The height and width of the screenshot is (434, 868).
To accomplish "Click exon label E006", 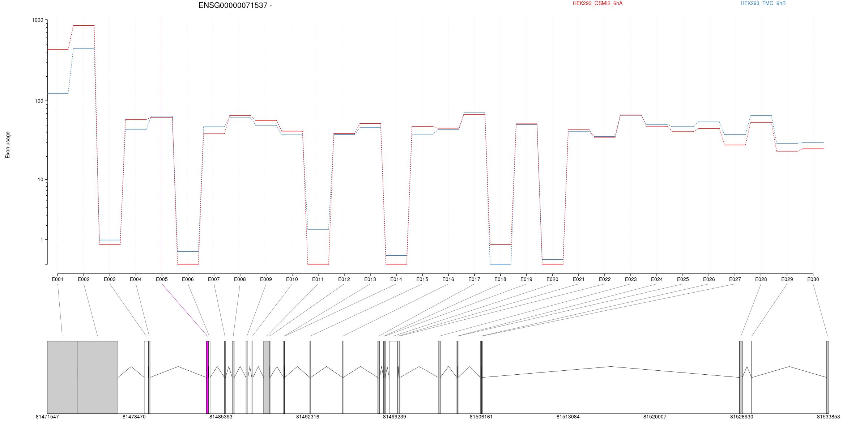I will [x=188, y=279].
